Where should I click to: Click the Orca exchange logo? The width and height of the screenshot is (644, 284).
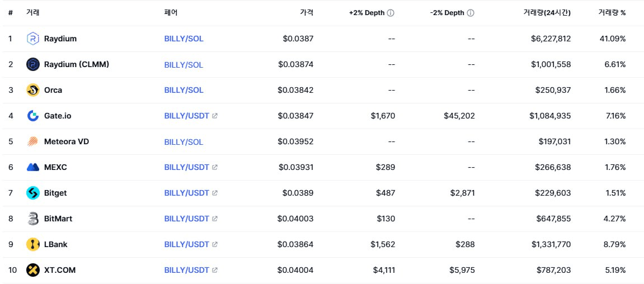click(x=33, y=91)
